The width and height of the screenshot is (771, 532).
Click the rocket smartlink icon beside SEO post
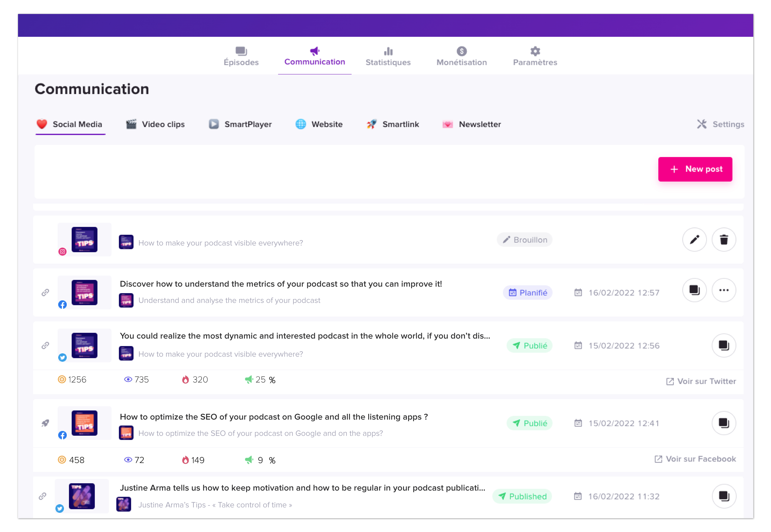(x=45, y=423)
